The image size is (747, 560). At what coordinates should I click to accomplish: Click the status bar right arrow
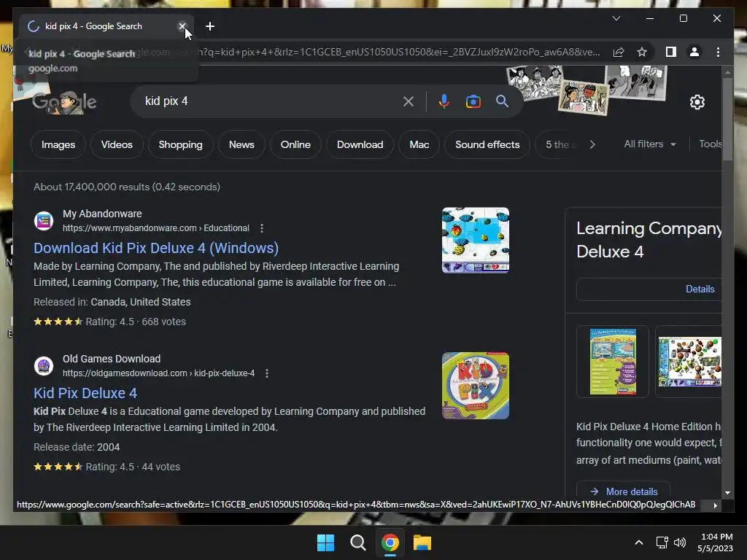pyautogui.click(x=715, y=505)
